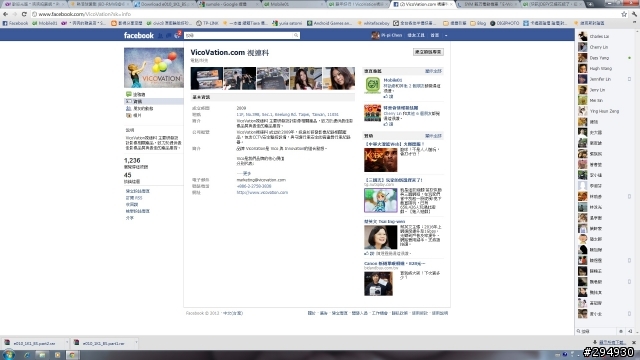Image resolution: width=640 pixels, height=360 pixels.
Task: Close the downloads bar with the X
Action: pos(634,342)
